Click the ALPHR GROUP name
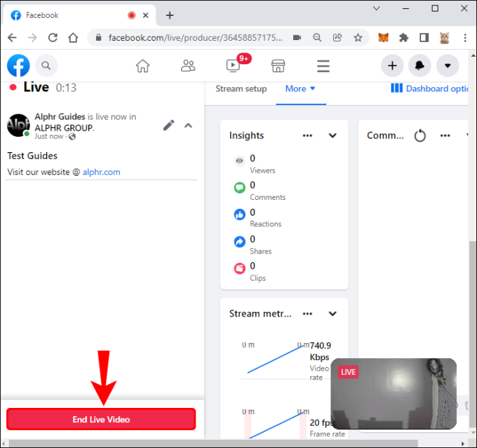The image size is (477, 448). coord(64,128)
